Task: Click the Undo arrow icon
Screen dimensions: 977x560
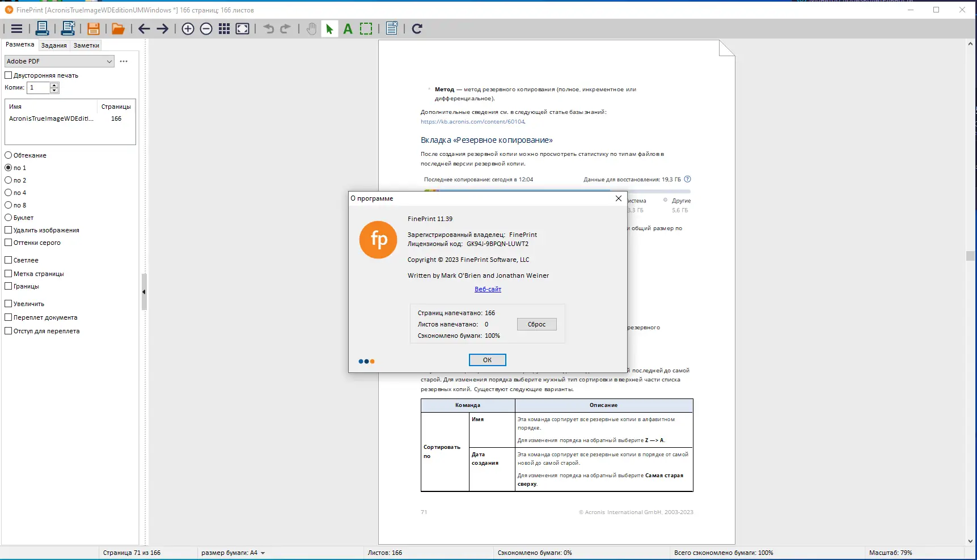Action: [269, 29]
